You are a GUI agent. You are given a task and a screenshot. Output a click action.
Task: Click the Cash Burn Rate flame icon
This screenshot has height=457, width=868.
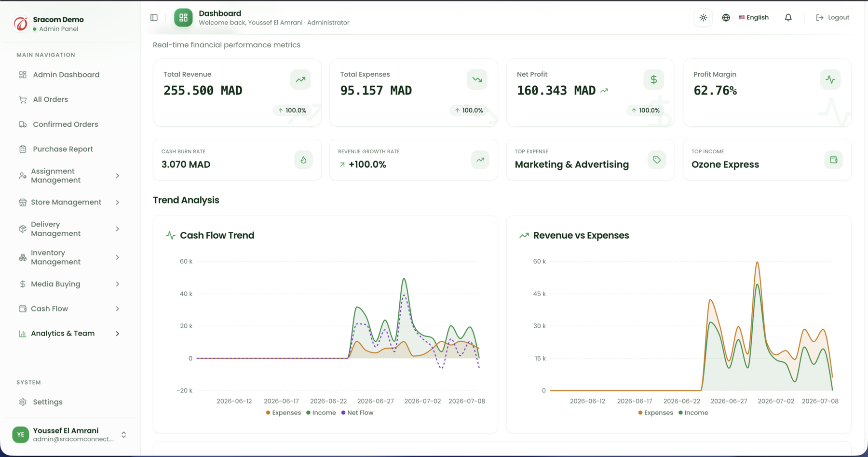tap(303, 160)
